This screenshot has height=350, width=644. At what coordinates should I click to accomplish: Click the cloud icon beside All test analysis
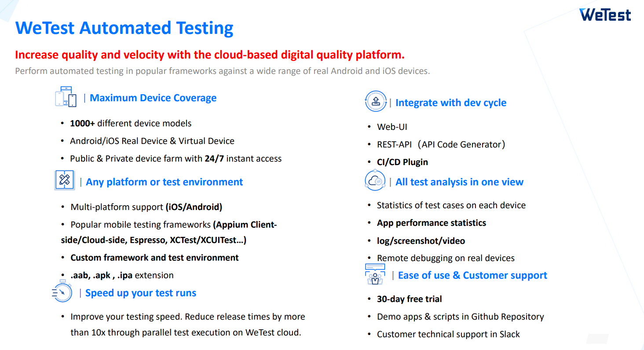click(x=375, y=181)
